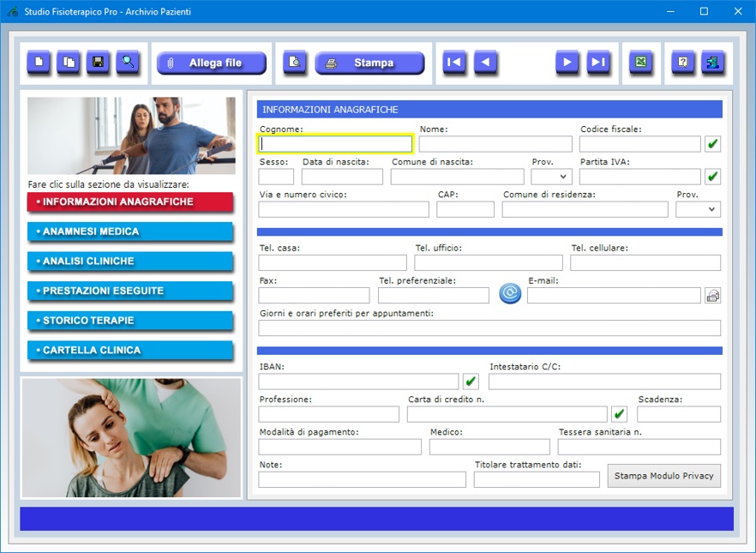Click the Fax field
Image resolution: width=756 pixels, height=553 pixels.
314,296
